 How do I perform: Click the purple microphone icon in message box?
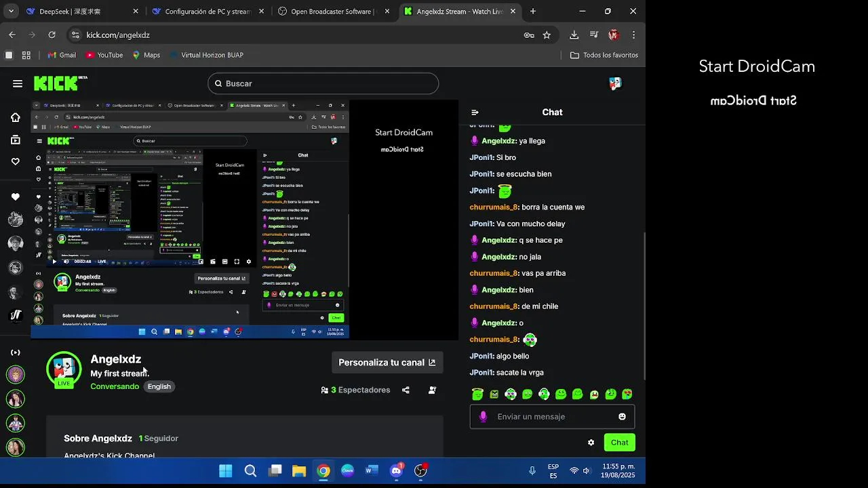pyautogui.click(x=483, y=417)
